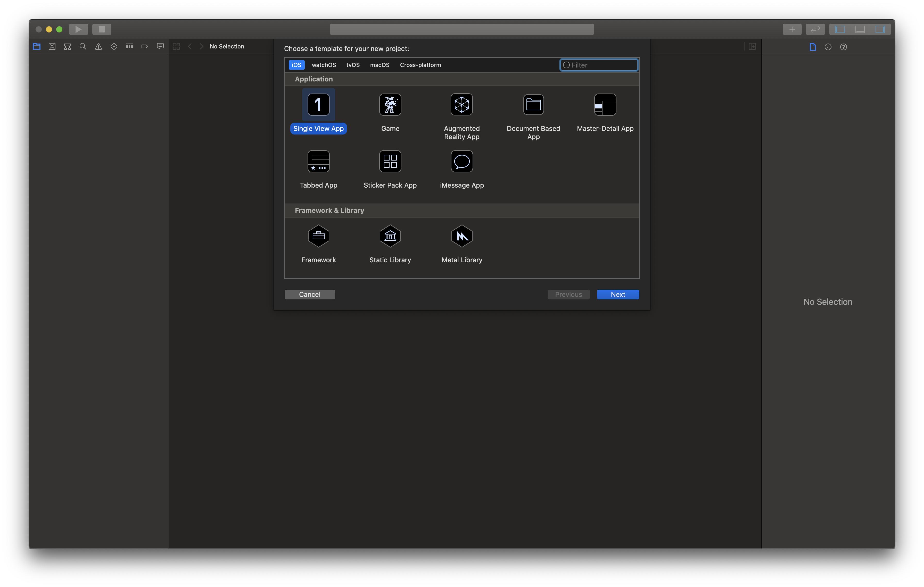Show the File inspector icon
924x587 pixels.
click(x=813, y=47)
